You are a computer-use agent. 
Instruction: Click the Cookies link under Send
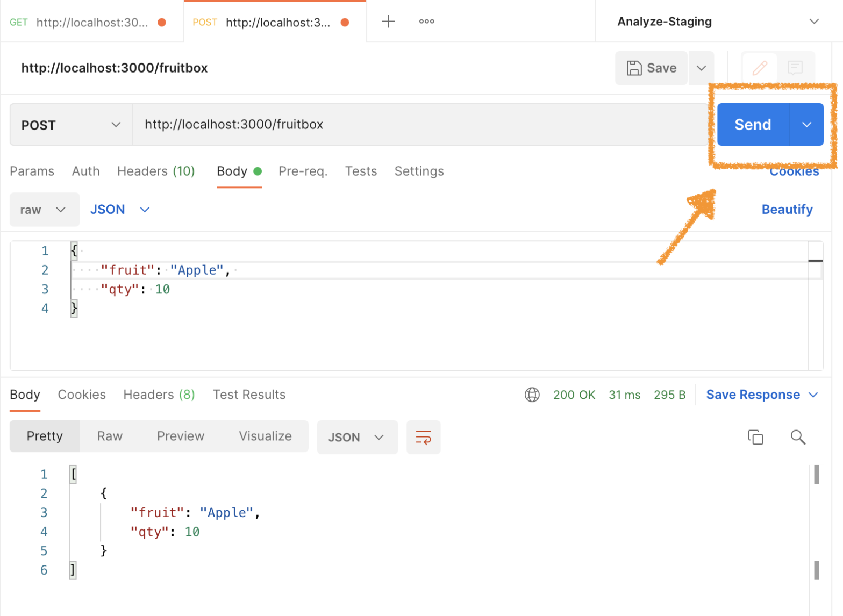tap(794, 171)
